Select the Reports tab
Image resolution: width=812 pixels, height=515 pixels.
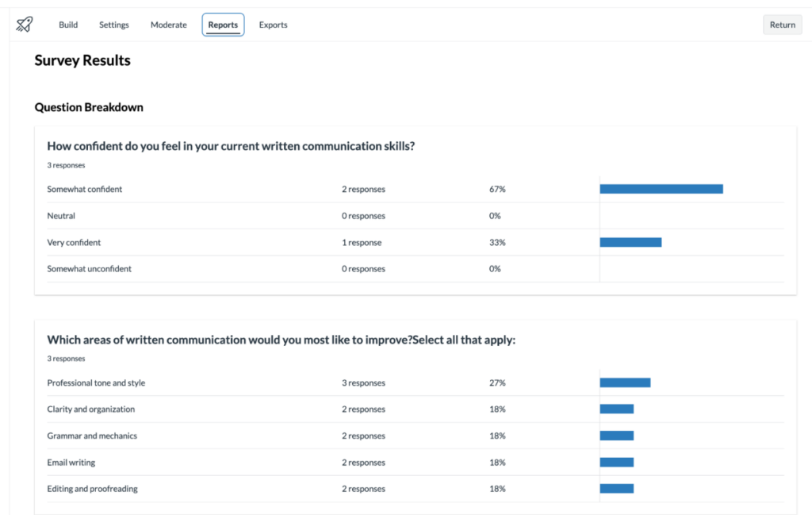[x=223, y=25]
